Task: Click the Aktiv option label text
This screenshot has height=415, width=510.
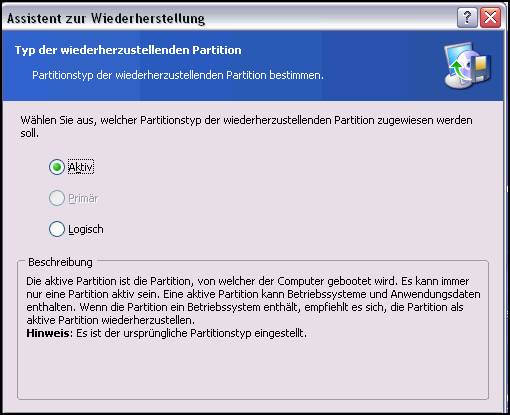Action: tap(81, 167)
